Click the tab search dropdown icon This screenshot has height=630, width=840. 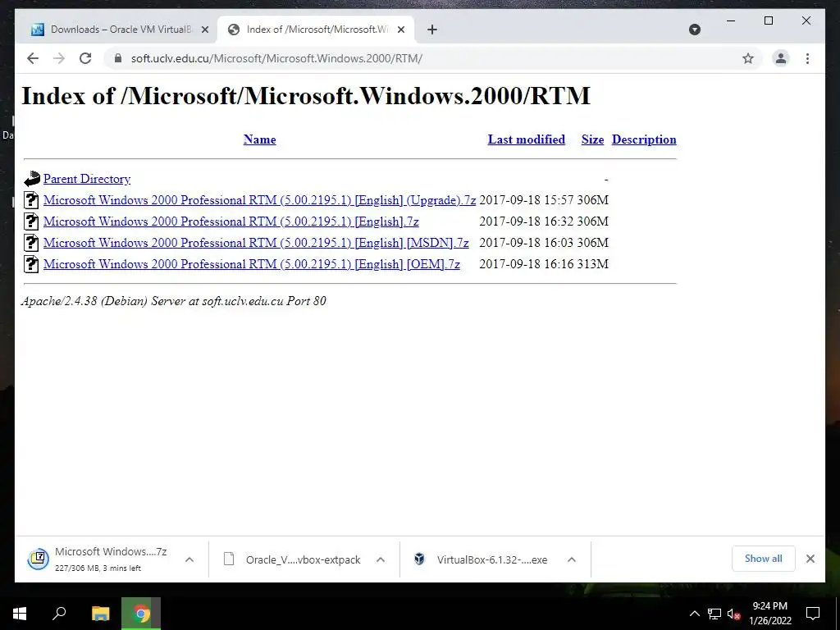695,30
